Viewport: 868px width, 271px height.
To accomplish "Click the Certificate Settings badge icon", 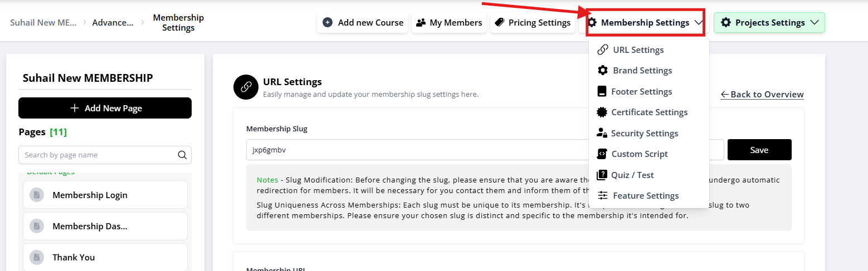I will coord(602,112).
